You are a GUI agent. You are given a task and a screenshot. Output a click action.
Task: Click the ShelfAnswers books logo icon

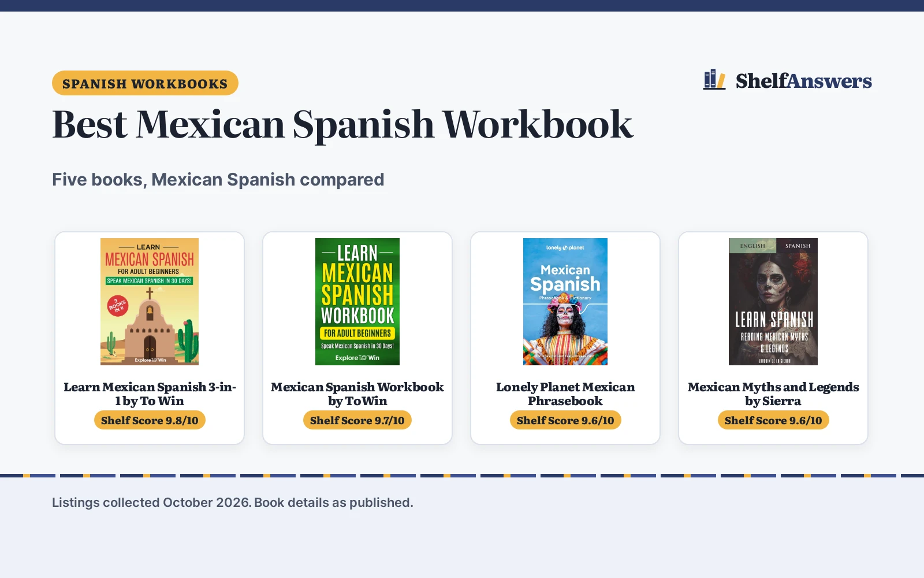pos(714,80)
